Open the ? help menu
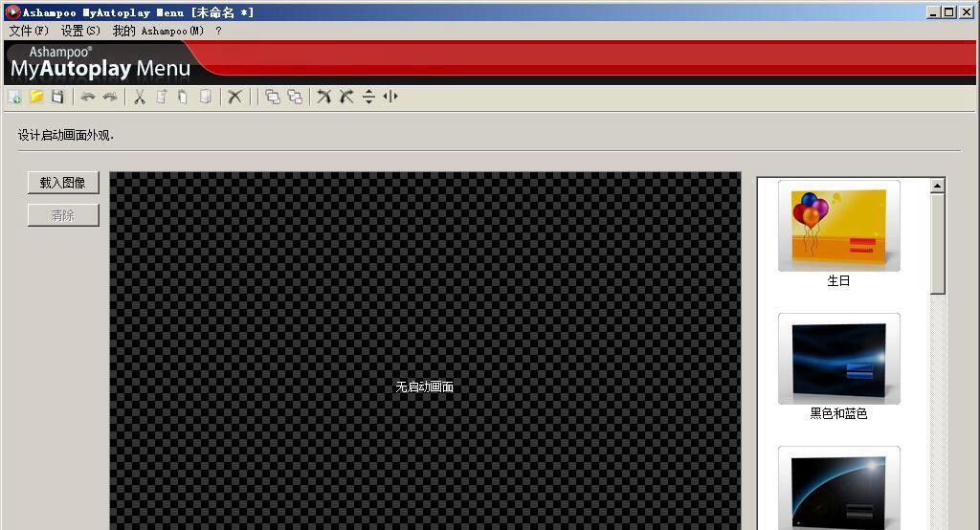 (218, 31)
